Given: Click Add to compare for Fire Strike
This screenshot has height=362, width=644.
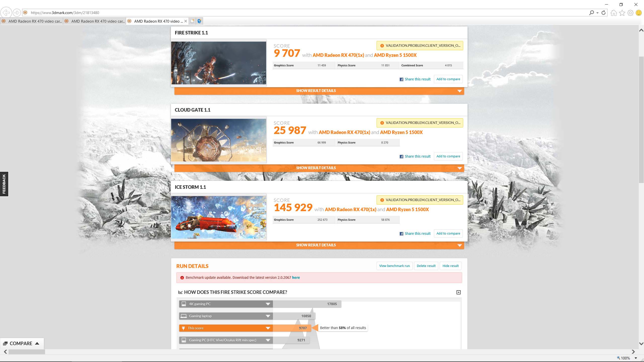Looking at the screenshot, I should pos(448,79).
